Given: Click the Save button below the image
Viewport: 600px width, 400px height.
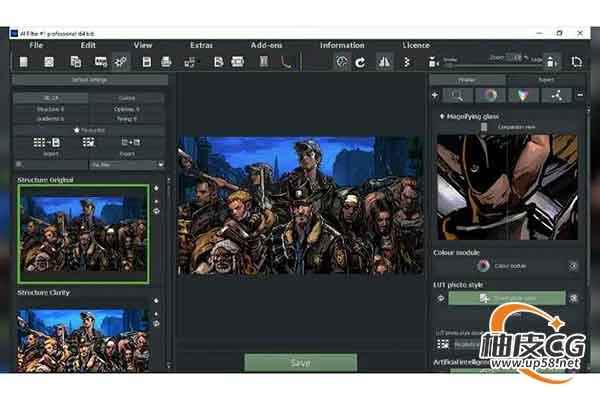Looking at the screenshot, I should 300,362.
